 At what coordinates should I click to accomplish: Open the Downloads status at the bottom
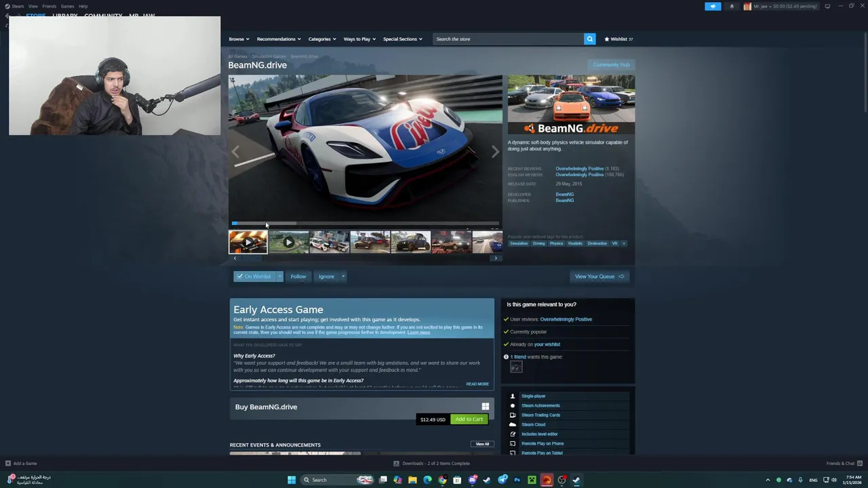click(x=431, y=464)
